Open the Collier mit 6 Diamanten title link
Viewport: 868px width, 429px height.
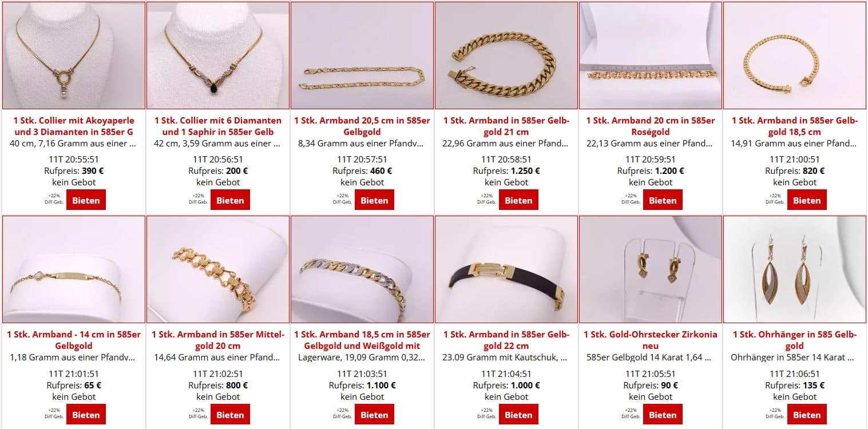pos(218,126)
